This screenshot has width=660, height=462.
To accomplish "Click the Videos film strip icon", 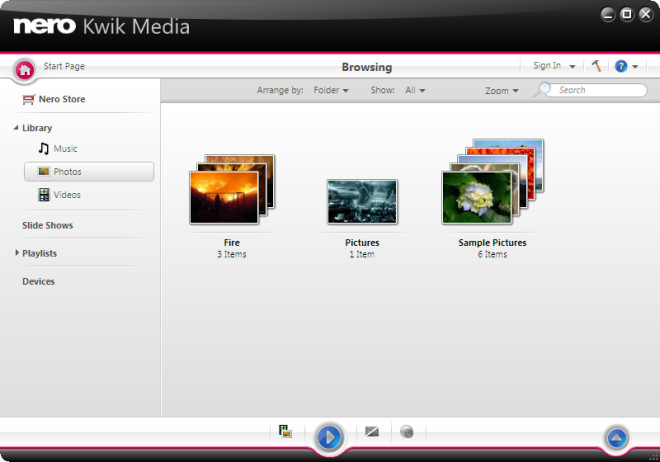I will point(44,194).
